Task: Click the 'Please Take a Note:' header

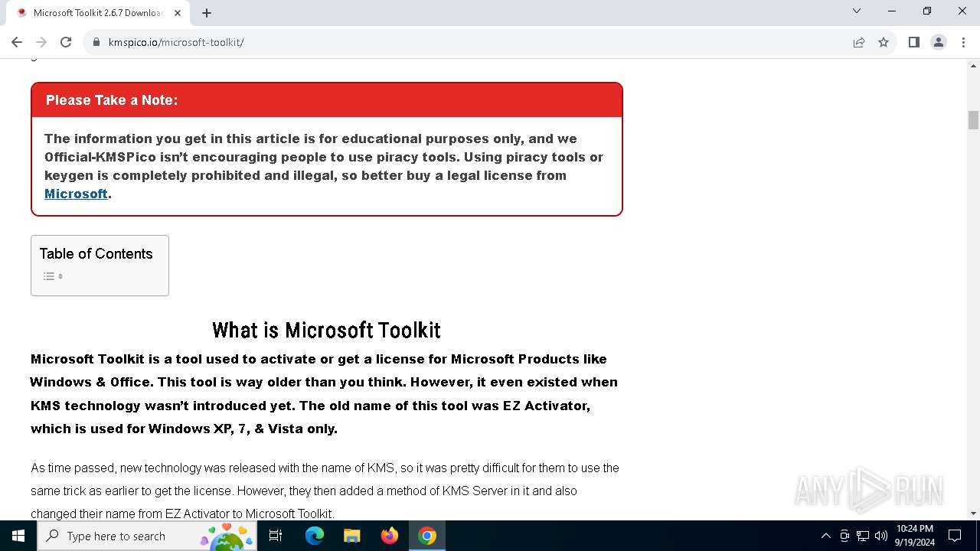Action: pos(112,100)
